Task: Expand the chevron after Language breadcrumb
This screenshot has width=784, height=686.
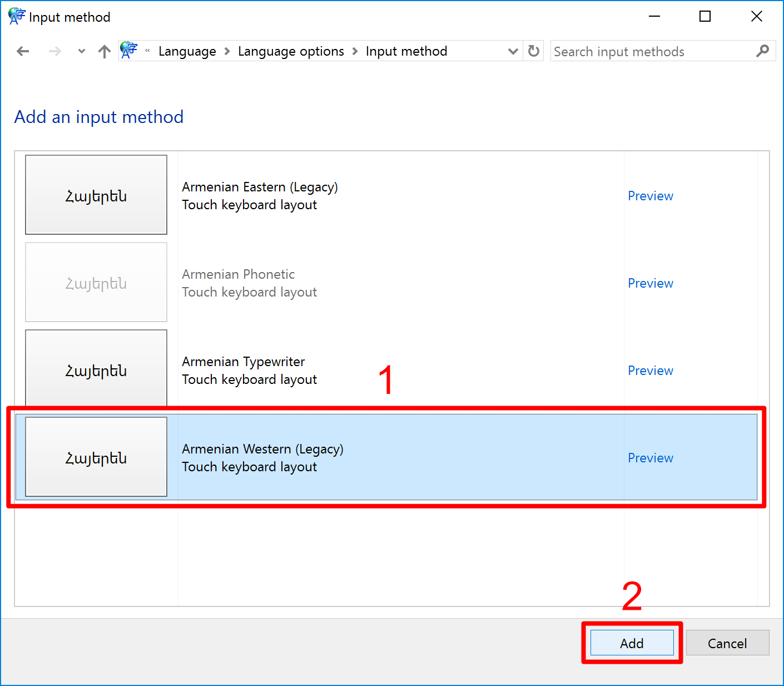Action: click(x=227, y=52)
